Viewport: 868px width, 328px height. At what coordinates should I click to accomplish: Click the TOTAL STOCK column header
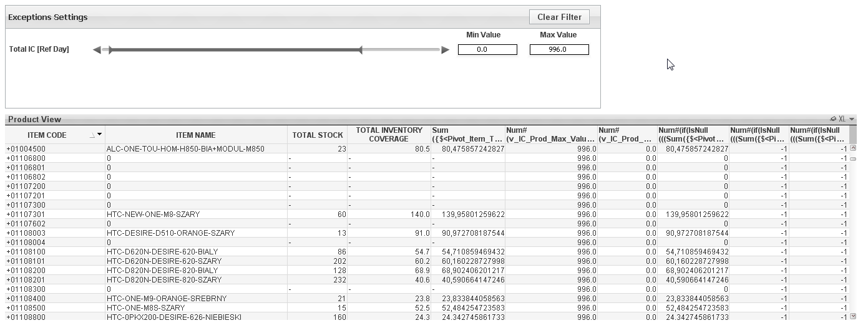[318, 135]
